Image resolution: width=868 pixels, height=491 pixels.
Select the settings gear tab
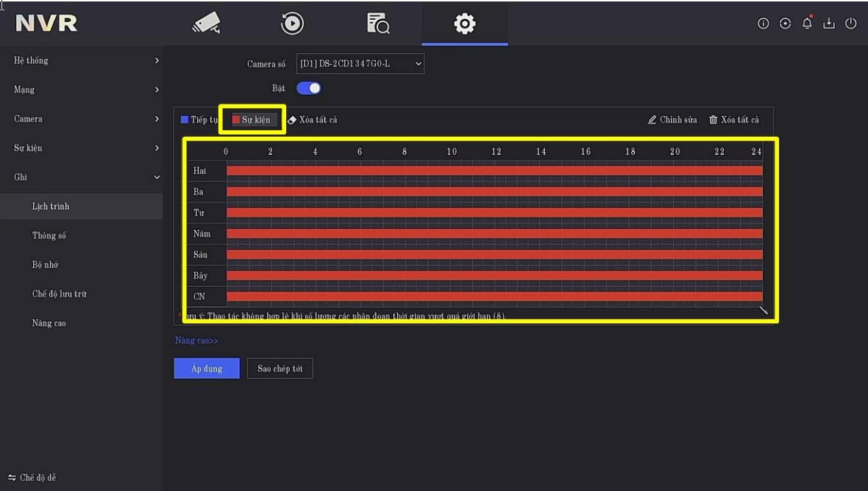pos(464,24)
